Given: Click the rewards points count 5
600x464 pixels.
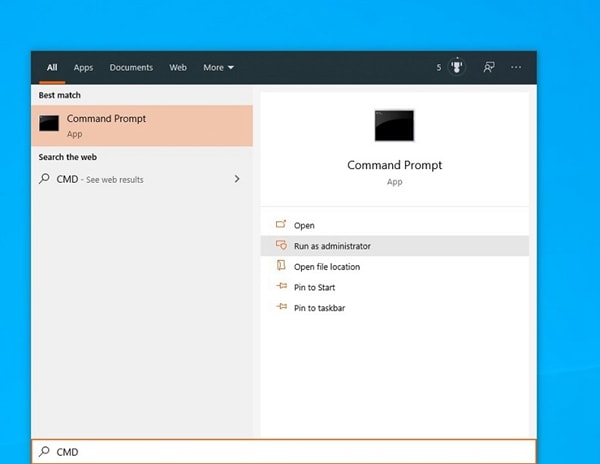Looking at the screenshot, I should [x=439, y=68].
